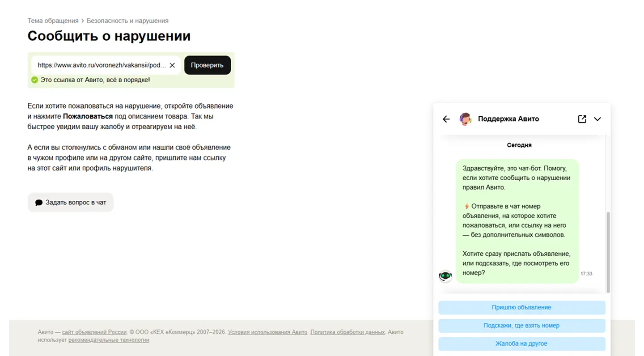Click the text Это ссылка от Авито, всё в порядке!
Screen dimensions: 644x356
(x=95, y=80)
